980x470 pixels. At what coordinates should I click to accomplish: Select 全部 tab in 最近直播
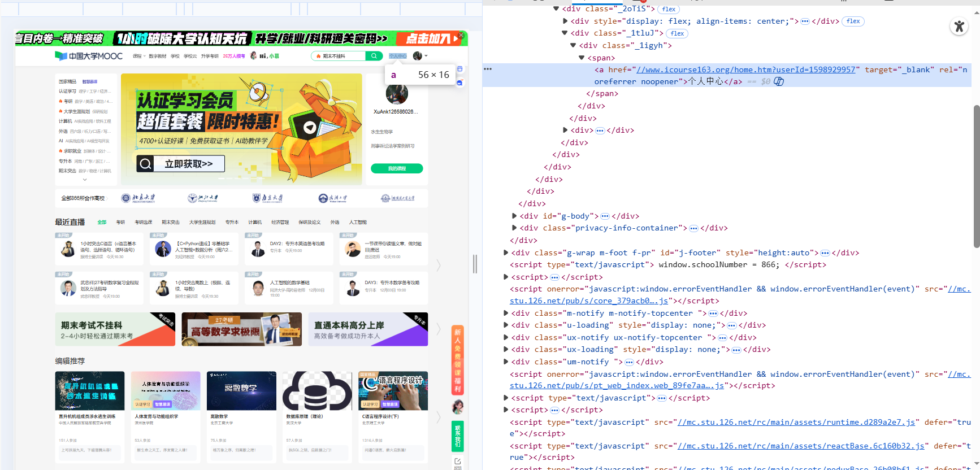pyautogui.click(x=102, y=222)
